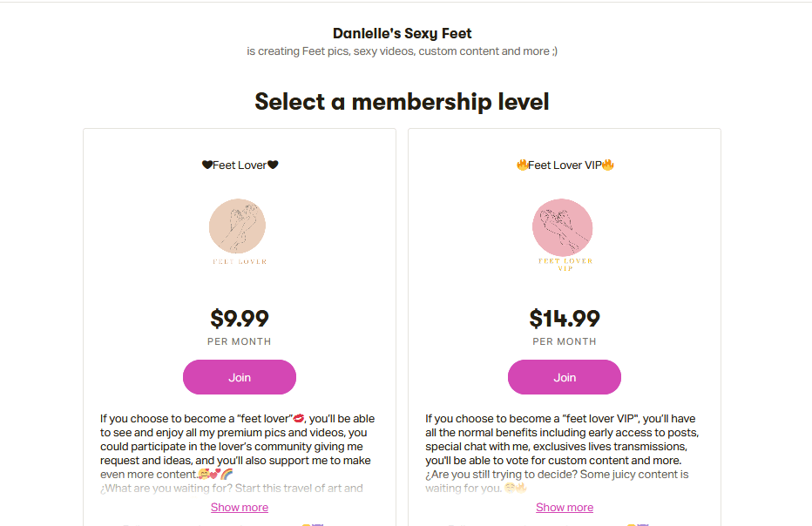Image resolution: width=812 pixels, height=526 pixels.
Task: Join the $9.99 Feet Lover membership
Action: click(x=240, y=377)
